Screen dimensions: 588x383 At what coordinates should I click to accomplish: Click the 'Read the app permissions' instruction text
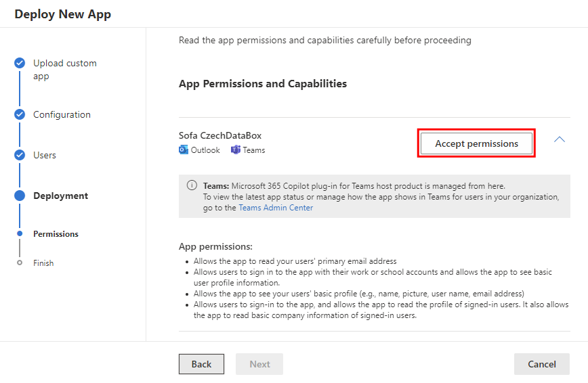coord(324,40)
